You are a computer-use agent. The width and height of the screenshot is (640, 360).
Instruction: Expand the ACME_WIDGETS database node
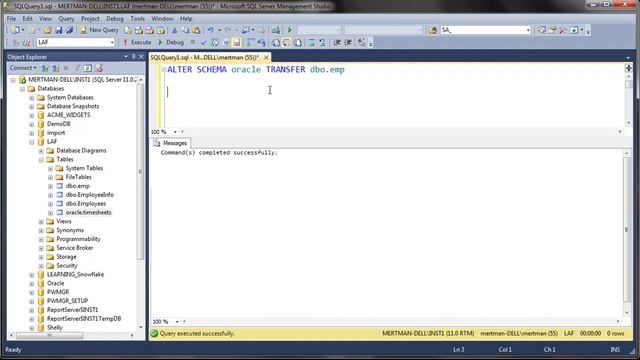[x=31, y=116]
